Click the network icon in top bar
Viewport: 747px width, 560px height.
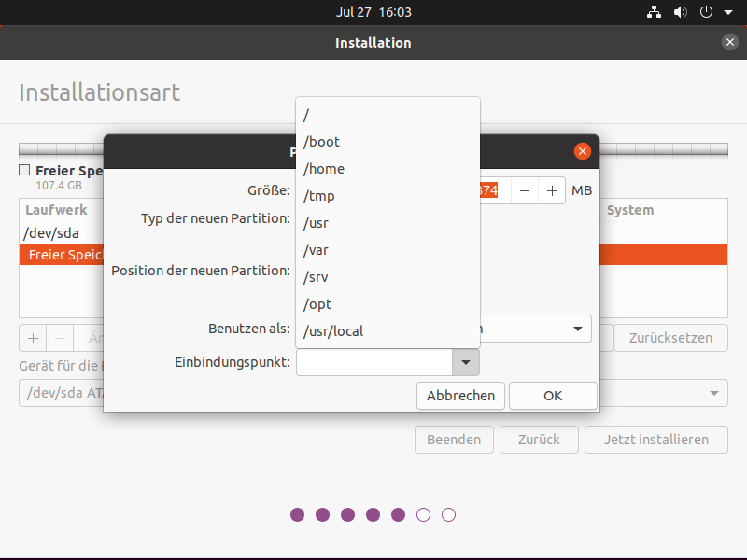click(654, 12)
